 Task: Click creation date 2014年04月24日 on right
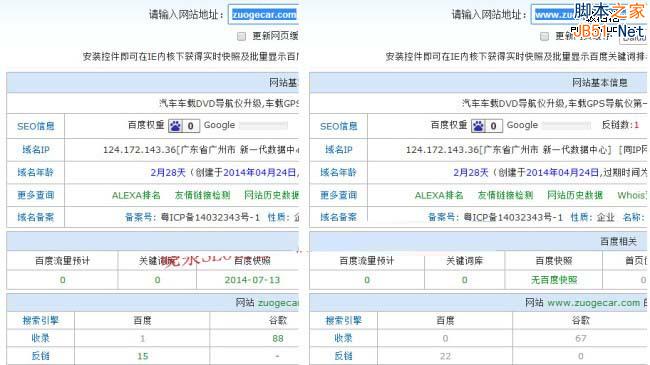pyautogui.click(x=563, y=172)
